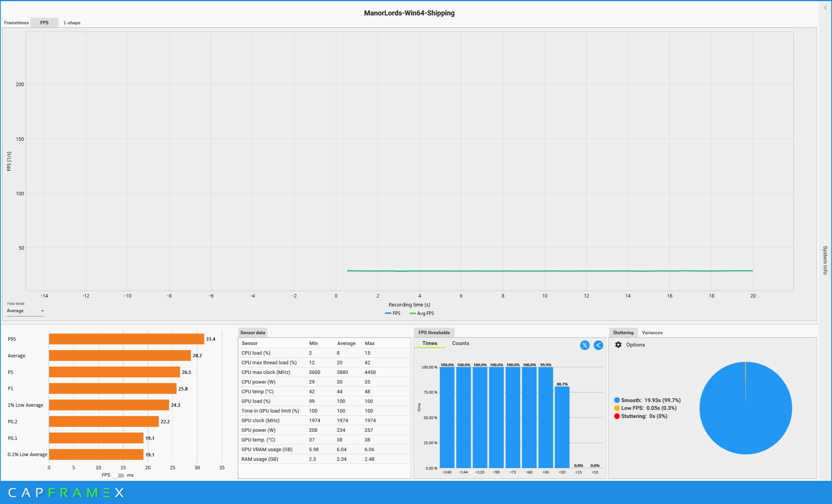832x504 pixels.
Task: Expand the System Info side panel
Action: [825, 260]
